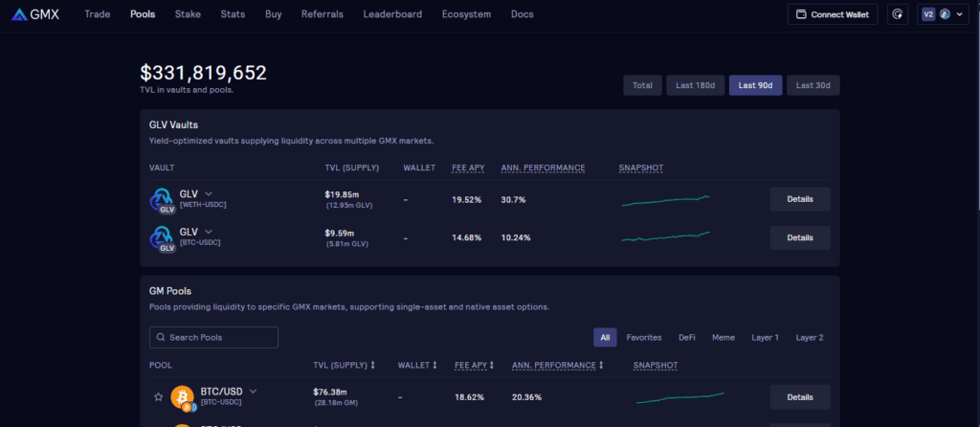Sort pools by TVL (Supply) arrows
The width and height of the screenshot is (980, 427).
pos(372,365)
